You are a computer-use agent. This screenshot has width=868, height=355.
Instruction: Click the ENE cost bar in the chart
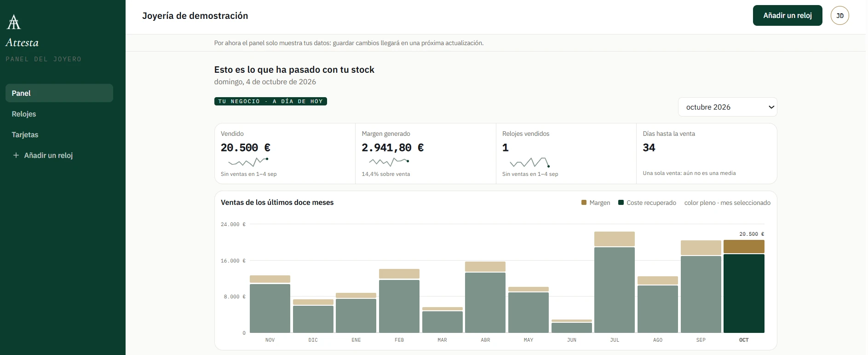coord(356,316)
